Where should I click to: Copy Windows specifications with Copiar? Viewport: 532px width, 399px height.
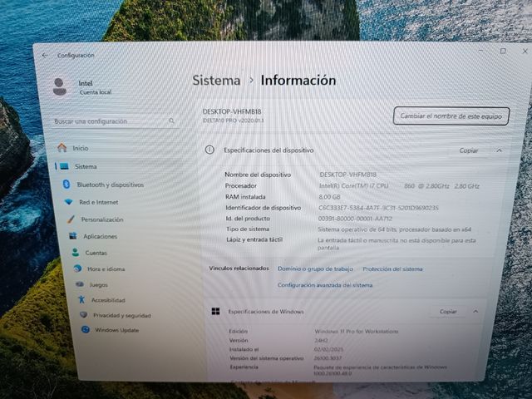(448, 311)
